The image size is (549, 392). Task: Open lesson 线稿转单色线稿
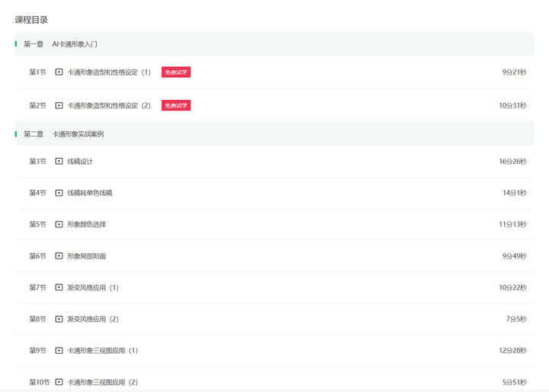[90, 193]
